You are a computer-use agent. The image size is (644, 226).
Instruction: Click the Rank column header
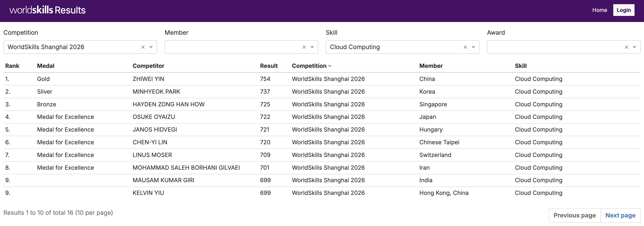coord(12,66)
